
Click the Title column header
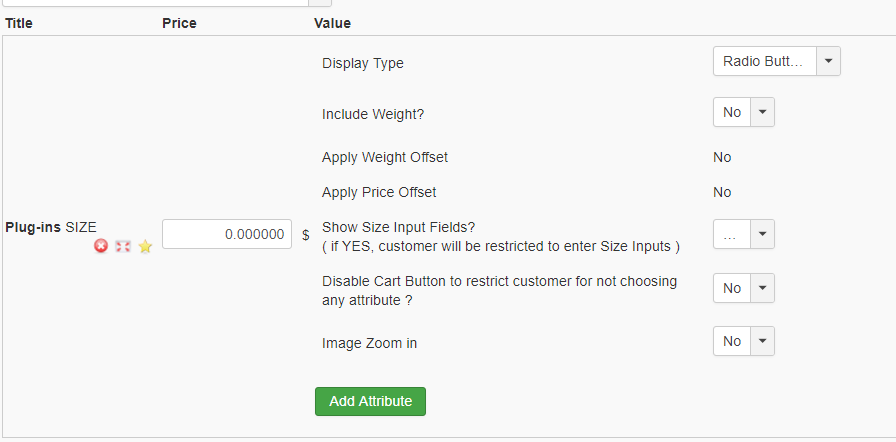[x=19, y=23]
